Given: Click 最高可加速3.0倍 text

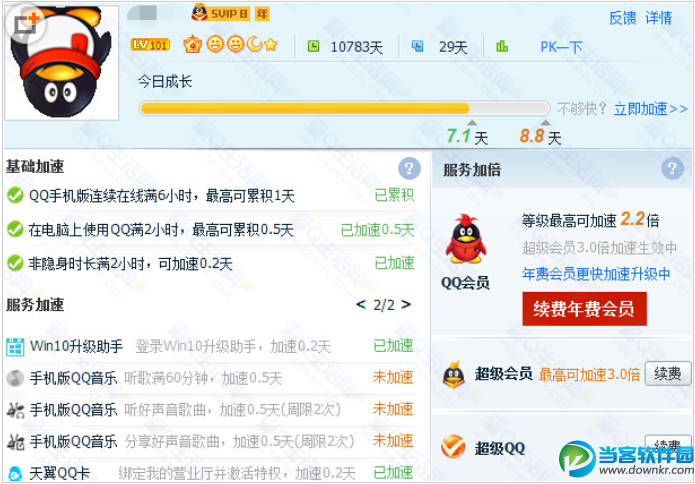Looking at the screenshot, I should coord(590,375).
